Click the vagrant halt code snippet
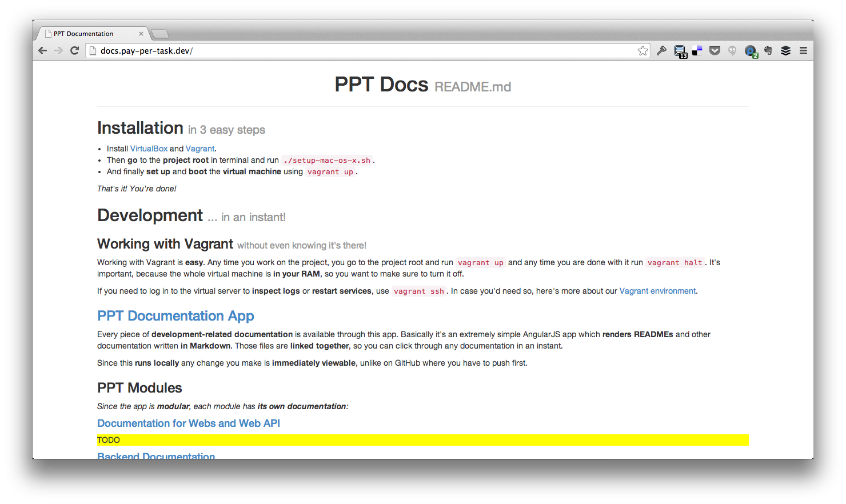 point(675,263)
